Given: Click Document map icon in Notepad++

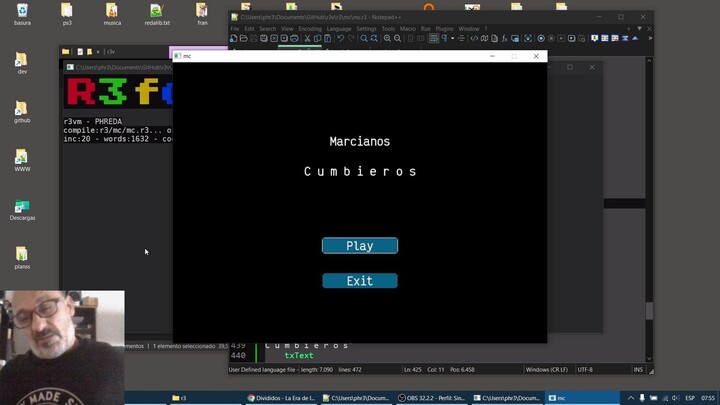Looking at the screenshot, I should tap(484, 39).
